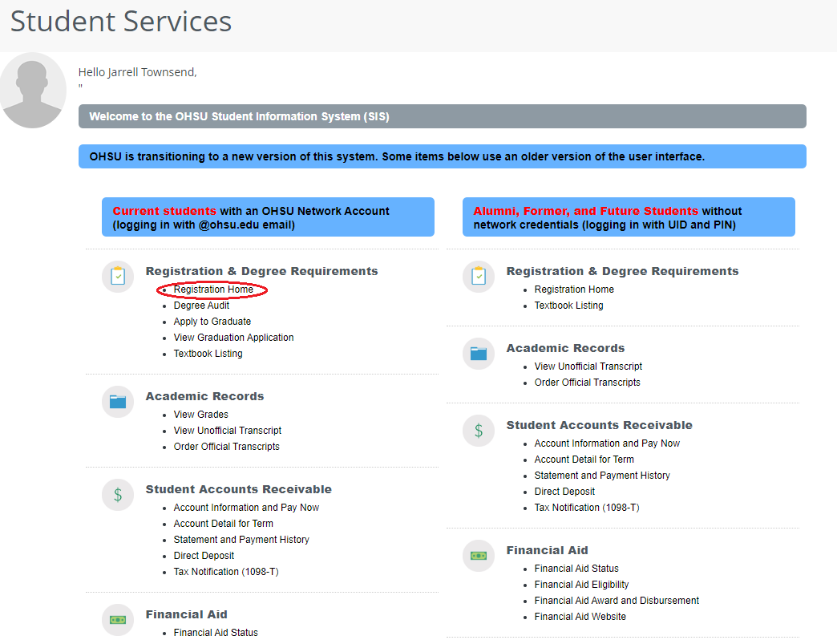The height and width of the screenshot is (644, 837).
Task: Click the clipboard icon in the Alumni column
Action: point(479,277)
